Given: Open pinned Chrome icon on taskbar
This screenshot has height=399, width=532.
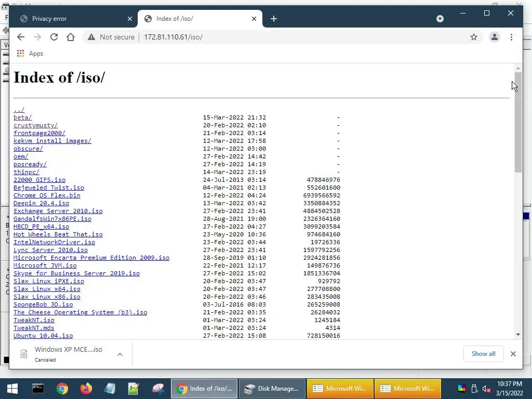Looking at the screenshot, I should click(x=62, y=389).
